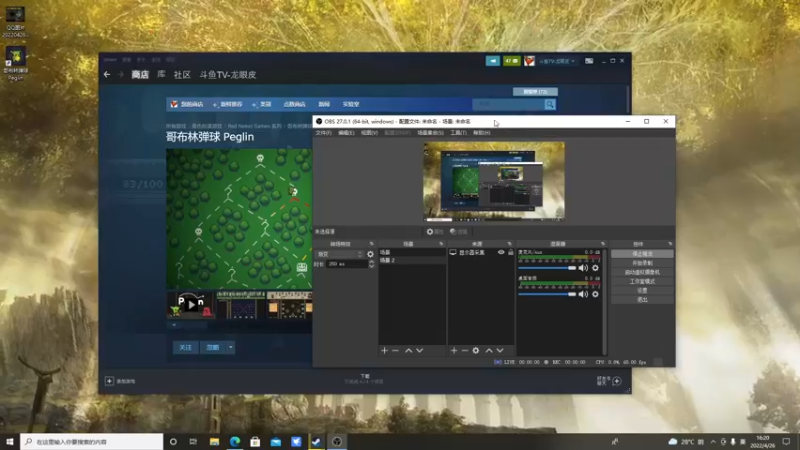Click Steam forward navigation arrow

point(121,74)
